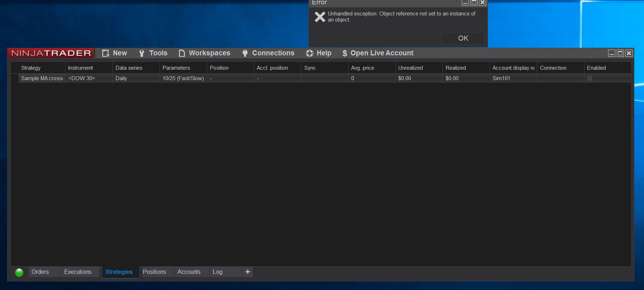Click the NinjaTrader logo

[51, 53]
